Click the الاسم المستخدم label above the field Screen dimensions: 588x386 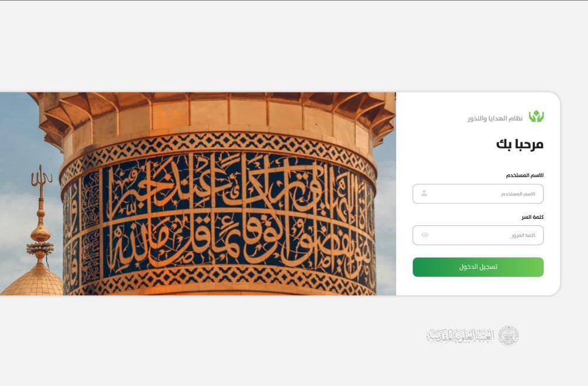524,175
